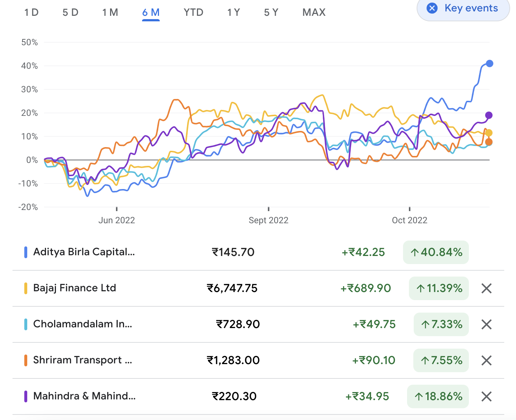Remove Bajaj Finance Ltd from comparison

tap(486, 288)
